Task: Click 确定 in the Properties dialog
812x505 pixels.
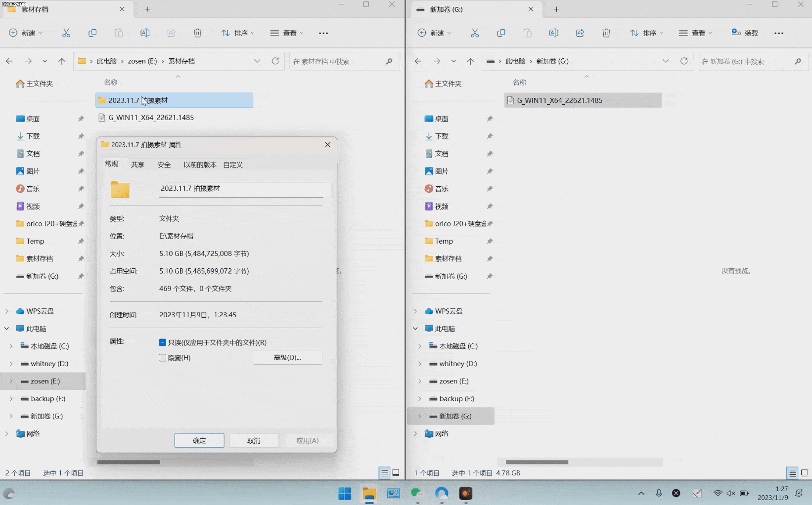Action: [199, 441]
